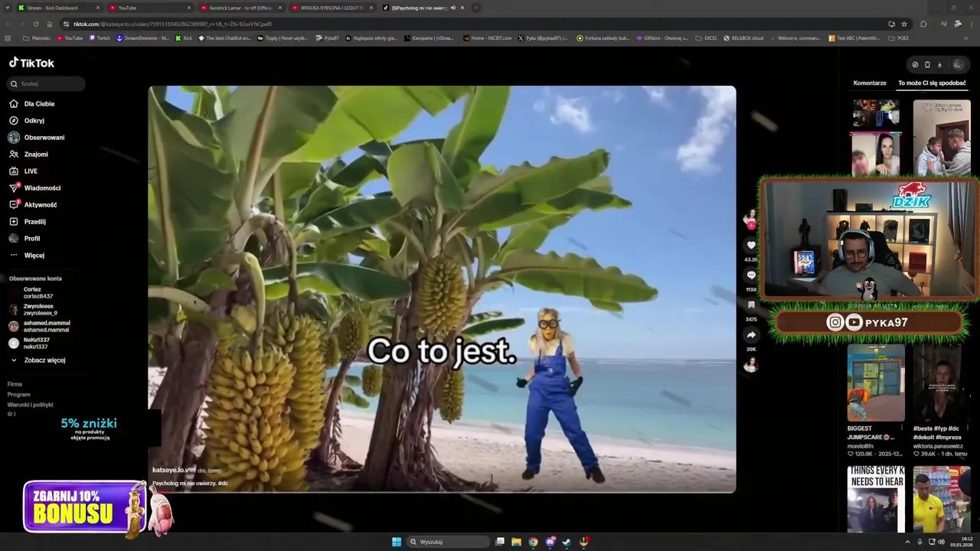Image resolution: width=980 pixels, height=551 pixels.
Task: Click the Wyszukaj taskbar search box
Action: (448, 542)
